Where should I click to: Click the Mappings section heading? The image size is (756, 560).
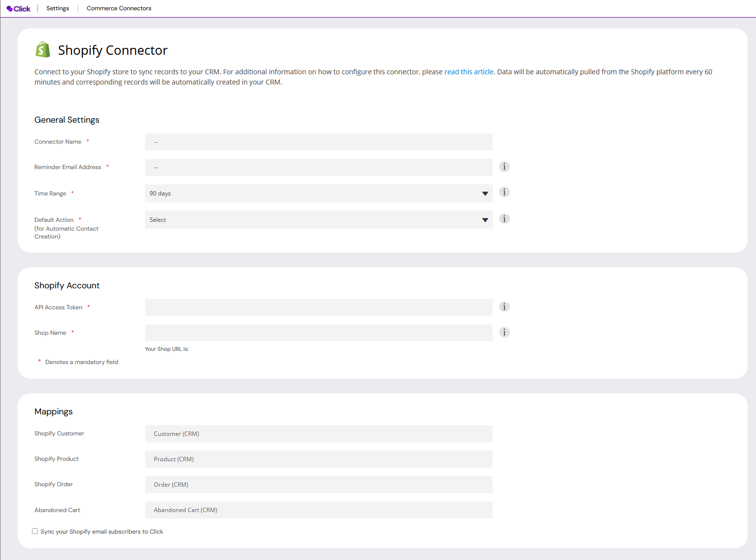[x=54, y=411]
